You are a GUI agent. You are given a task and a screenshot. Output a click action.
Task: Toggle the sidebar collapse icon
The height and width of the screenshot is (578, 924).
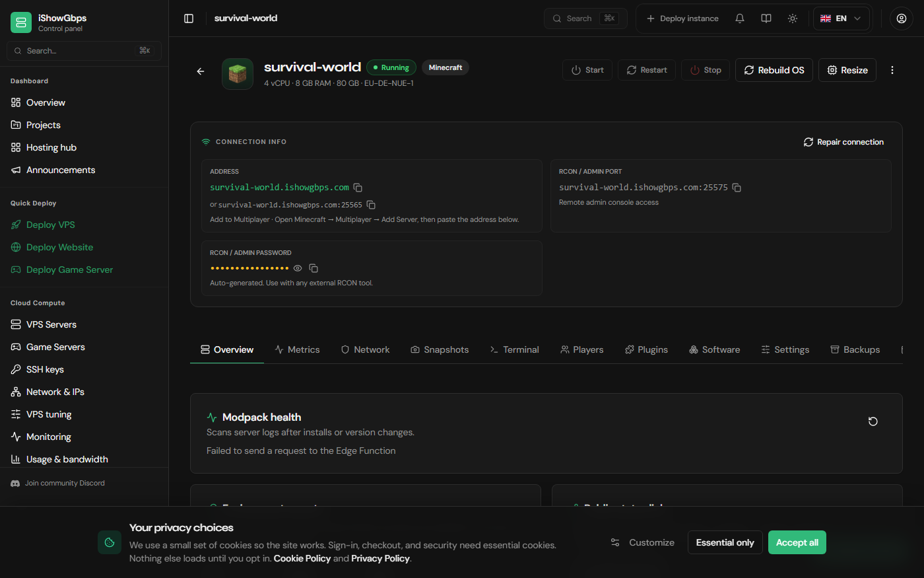click(189, 18)
